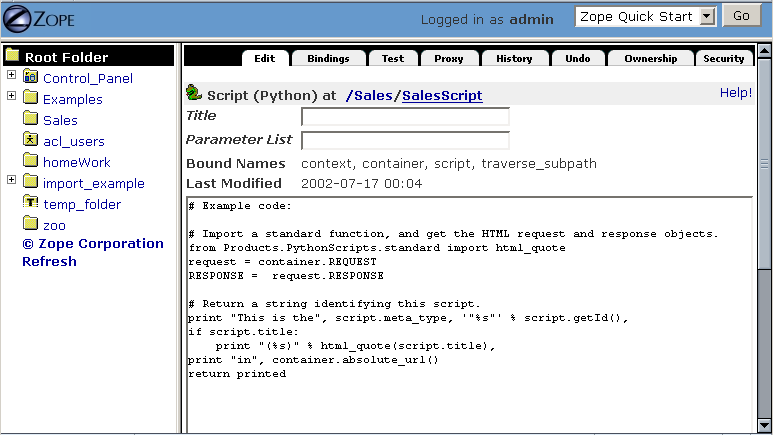Follow the SalesScript link
The image size is (773, 435).
pos(442,96)
